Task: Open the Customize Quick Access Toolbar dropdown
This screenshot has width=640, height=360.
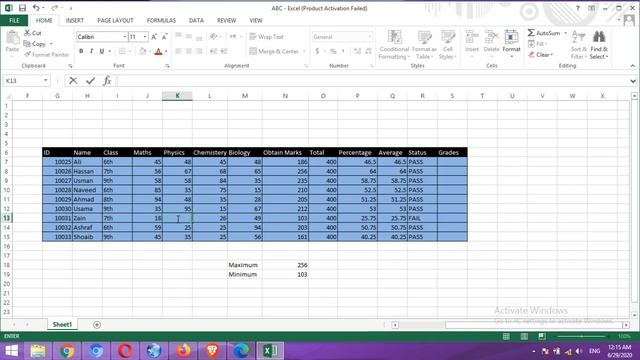Action: (71, 8)
